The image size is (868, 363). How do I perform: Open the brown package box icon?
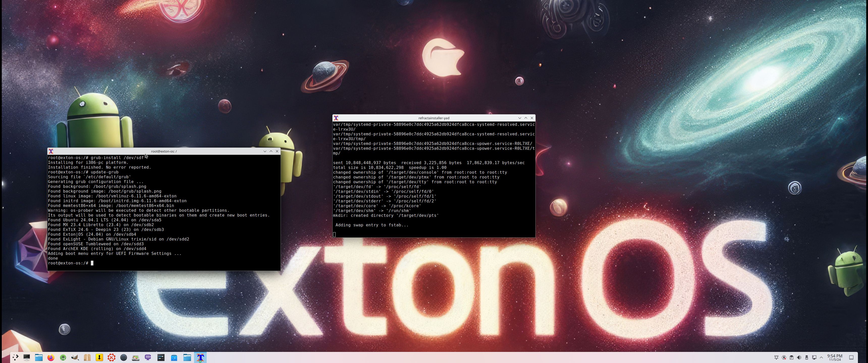click(x=87, y=357)
